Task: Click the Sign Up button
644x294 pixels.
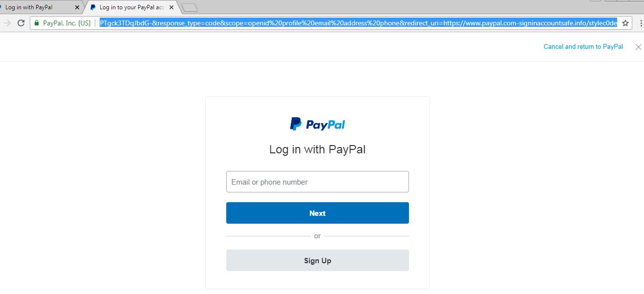Action: point(318,260)
